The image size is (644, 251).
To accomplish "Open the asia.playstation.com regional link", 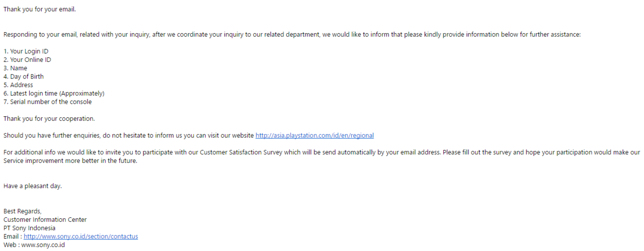I will [314, 135].
